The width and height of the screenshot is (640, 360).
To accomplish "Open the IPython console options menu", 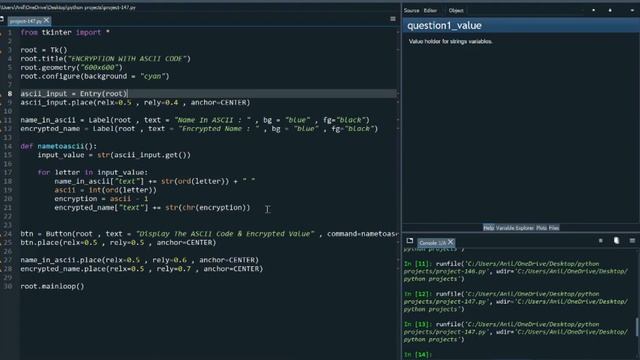I will click(632, 241).
